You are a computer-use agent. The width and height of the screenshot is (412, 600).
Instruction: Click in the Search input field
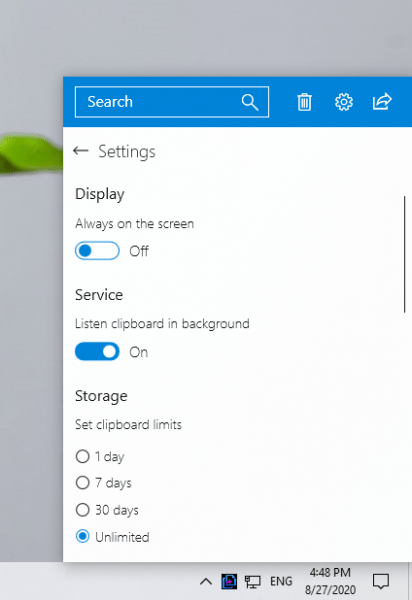pos(172,102)
